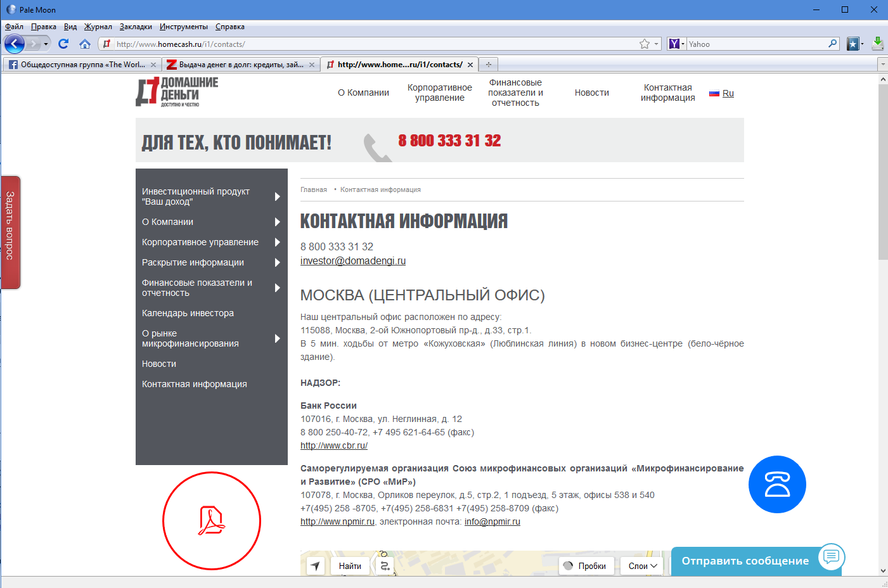Open the Yahoo search engine selector
Viewport: 888px width, 588px height.
pyautogui.click(x=676, y=44)
